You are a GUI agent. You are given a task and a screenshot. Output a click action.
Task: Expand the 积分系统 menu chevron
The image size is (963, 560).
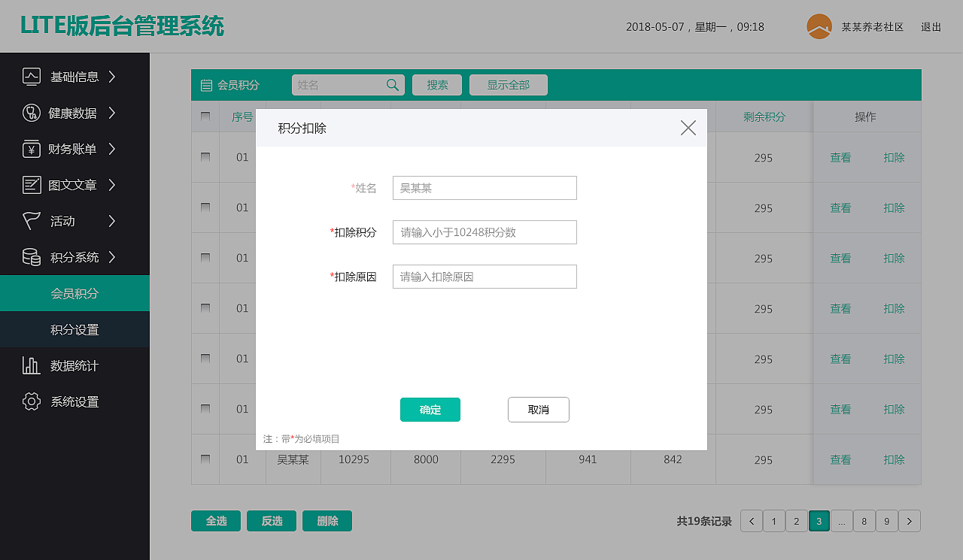pos(113,257)
